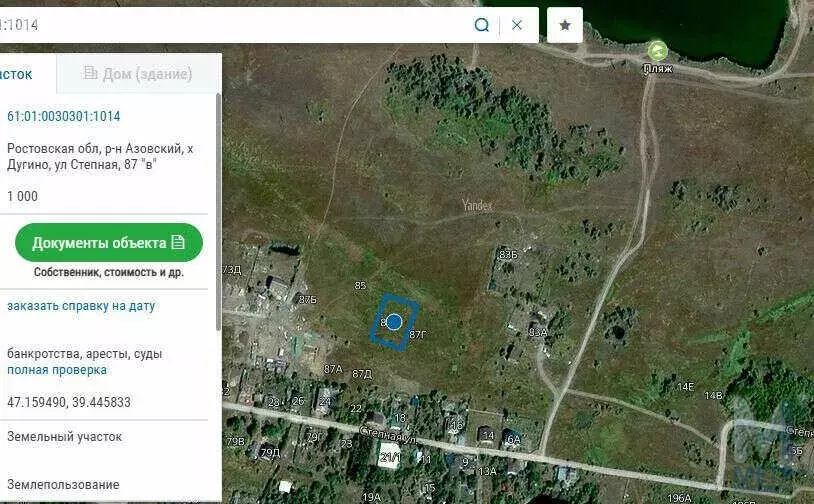Click map label 87А

(333, 369)
